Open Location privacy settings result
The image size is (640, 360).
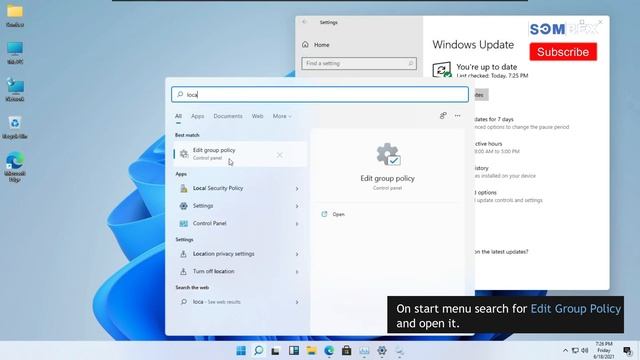pos(223,254)
